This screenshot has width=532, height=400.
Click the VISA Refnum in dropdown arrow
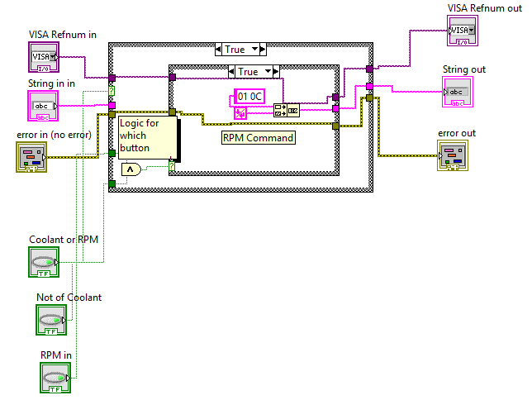coord(52,57)
